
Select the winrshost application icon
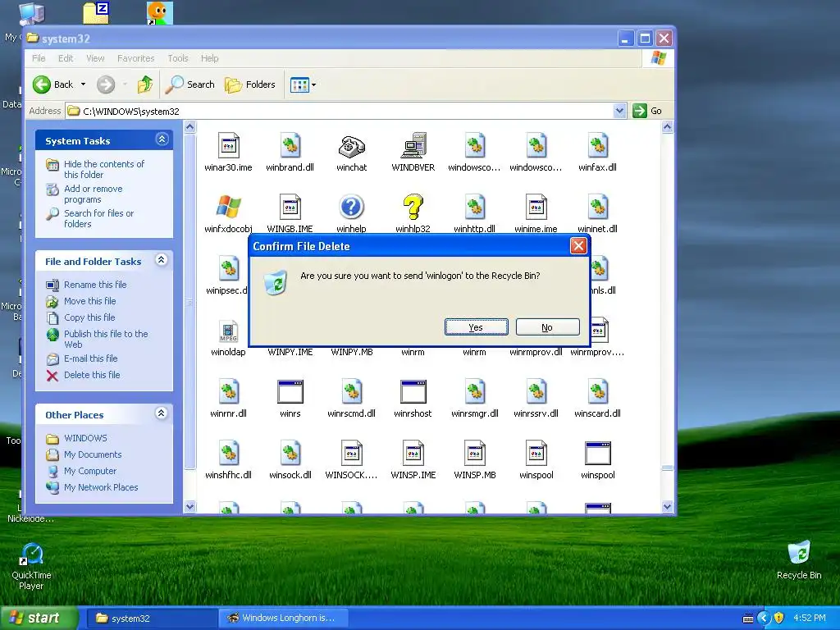click(x=413, y=391)
